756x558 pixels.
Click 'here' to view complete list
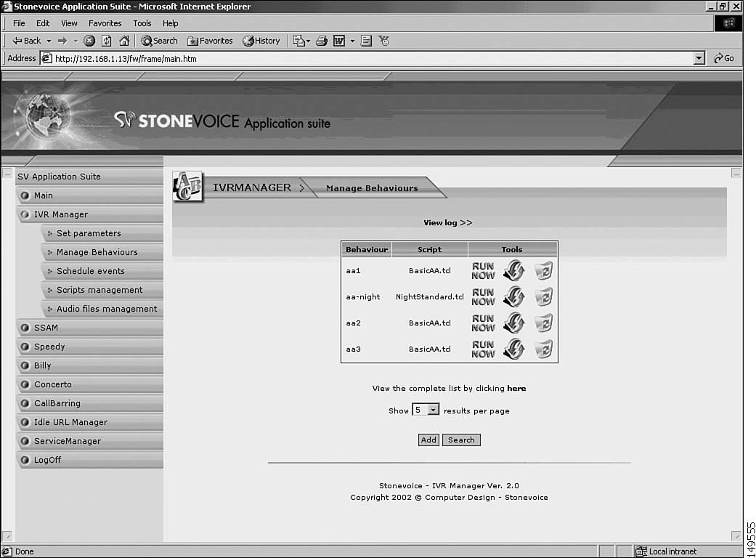516,388
